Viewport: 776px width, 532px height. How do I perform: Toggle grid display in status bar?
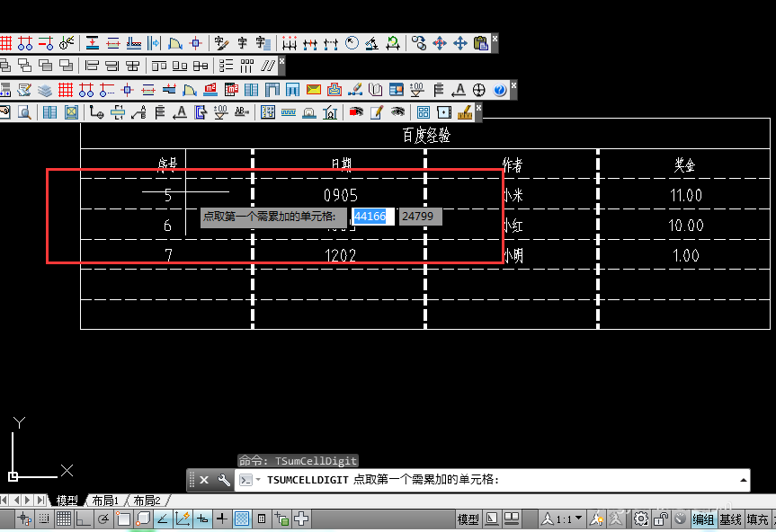[63, 519]
